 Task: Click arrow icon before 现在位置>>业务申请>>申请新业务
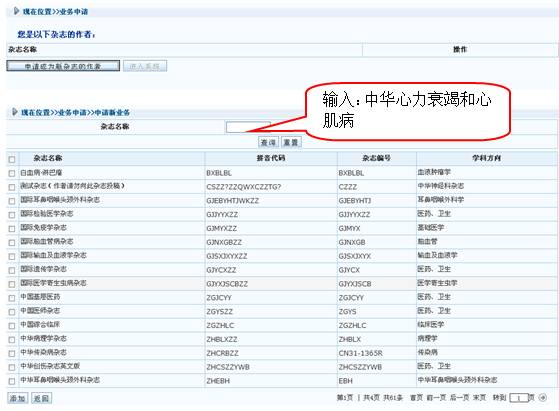click(15, 112)
